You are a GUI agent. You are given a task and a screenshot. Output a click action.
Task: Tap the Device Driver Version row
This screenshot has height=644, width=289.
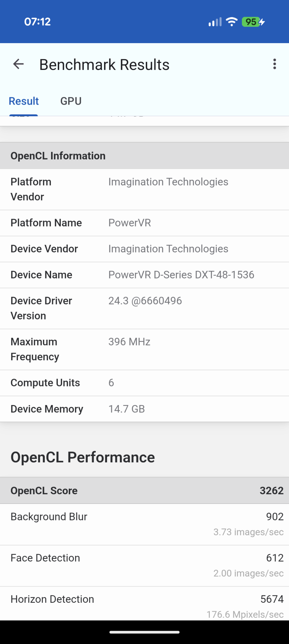(x=144, y=308)
